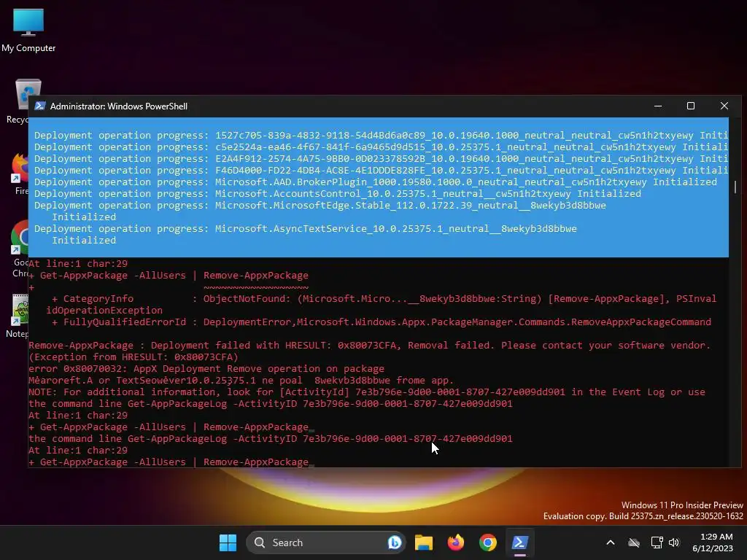Click the PowerShell taskbar icon
747x560 pixels.
click(x=519, y=542)
